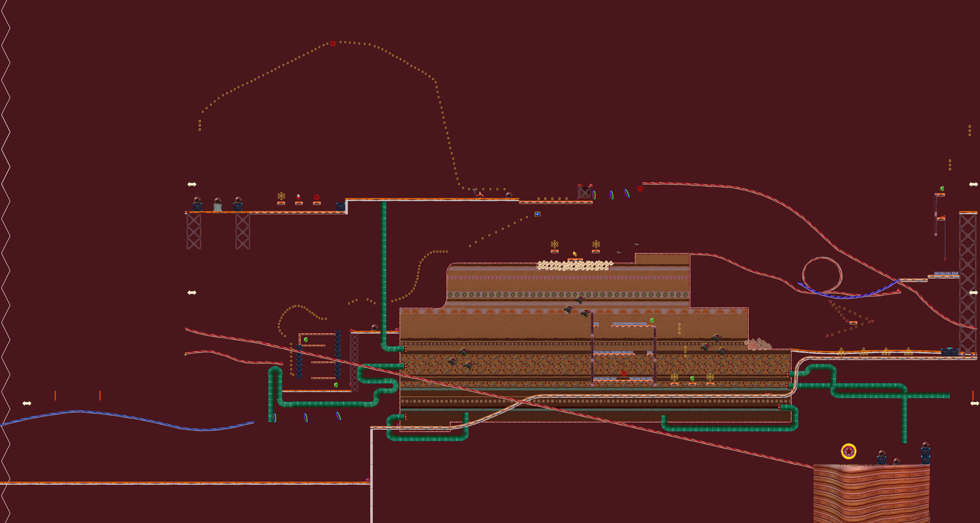Select the yellow arrow-shaped object above cookie pile
The image size is (980, 523).
[x=575, y=254]
